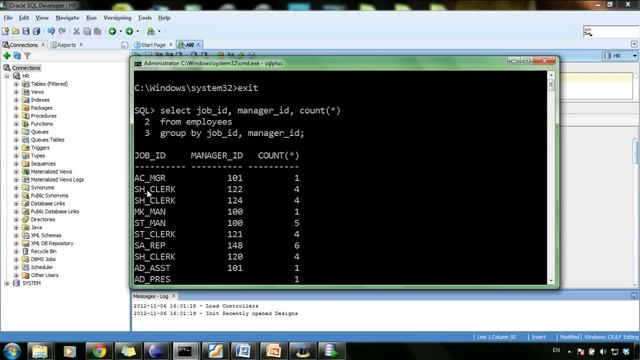640x360 pixels.
Task: Open the Run menu
Action: pos(91,18)
